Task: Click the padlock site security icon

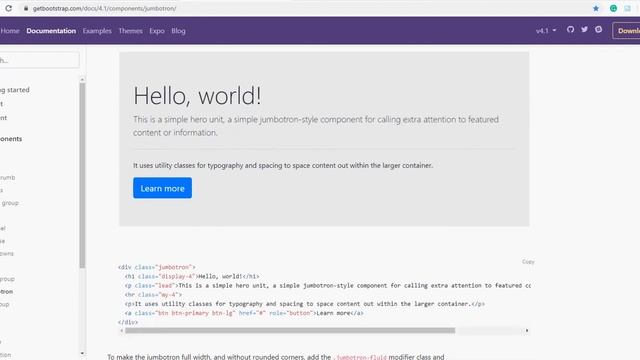Action: tap(26, 8)
